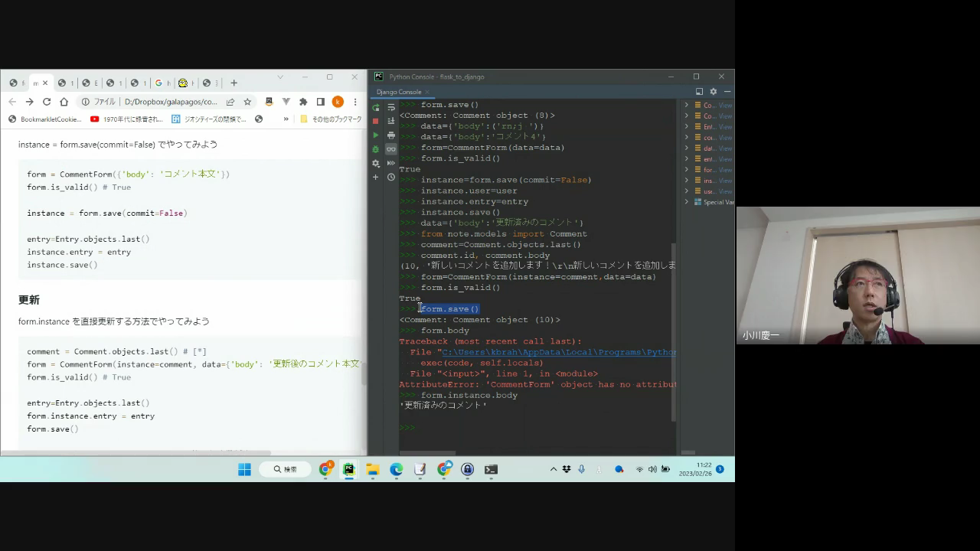Image resolution: width=980 pixels, height=551 pixels.
Task: Expand the Special Variables tree node
Action: 687,202
